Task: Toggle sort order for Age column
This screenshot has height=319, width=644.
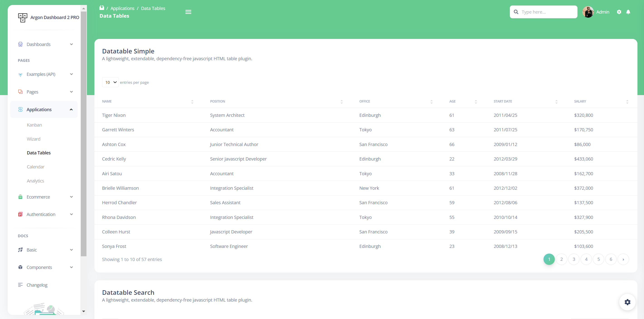Action: click(x=476, y=101)
